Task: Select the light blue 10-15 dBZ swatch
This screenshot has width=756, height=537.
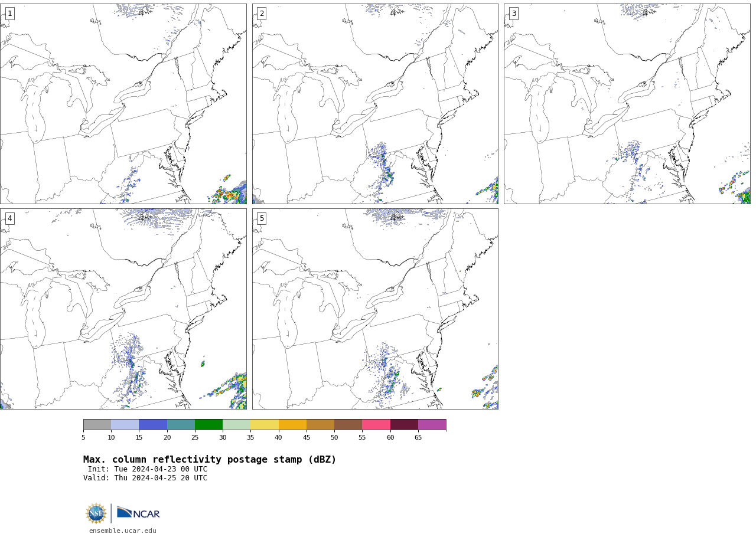Action: point(125,425)
